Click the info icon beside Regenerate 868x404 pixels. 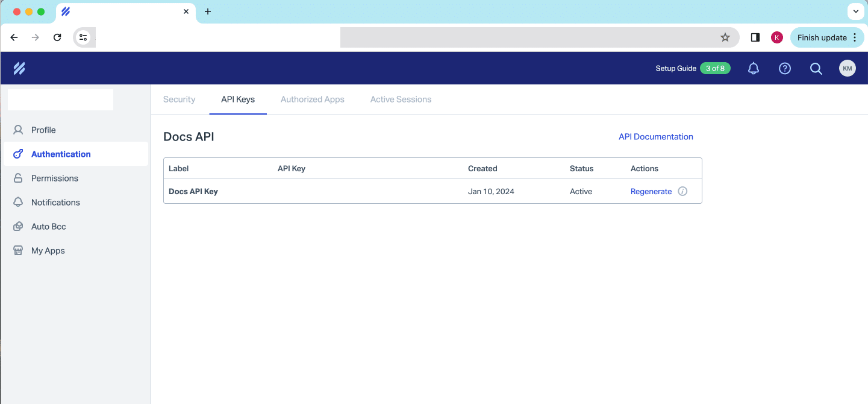(x=682, y=192)
